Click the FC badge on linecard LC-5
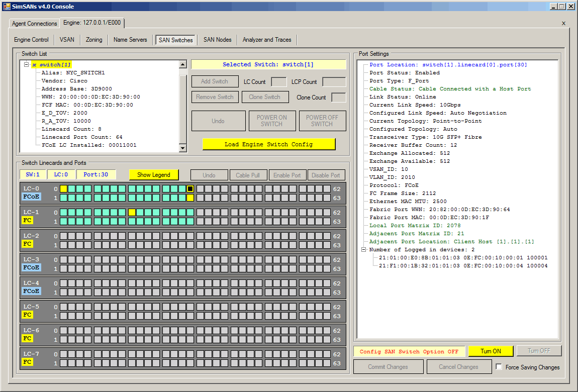Viewport: 578px width, 392px height. 27,315
